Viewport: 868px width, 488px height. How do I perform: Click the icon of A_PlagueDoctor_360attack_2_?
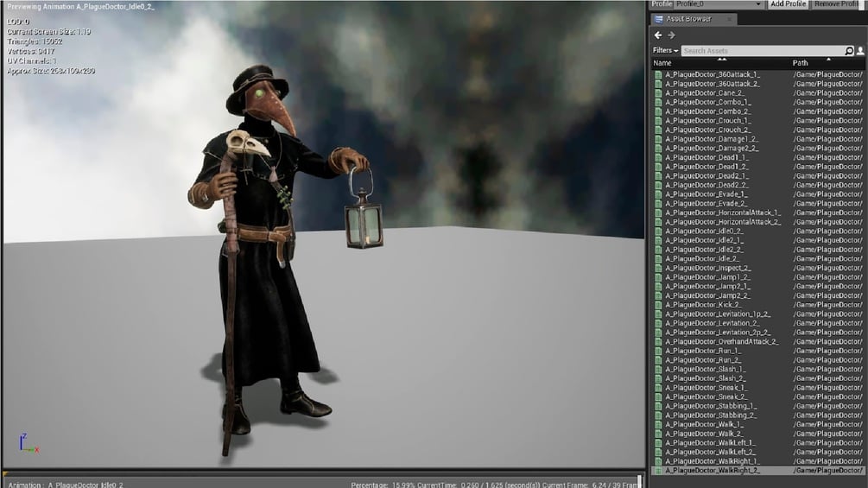coord(658,84)
